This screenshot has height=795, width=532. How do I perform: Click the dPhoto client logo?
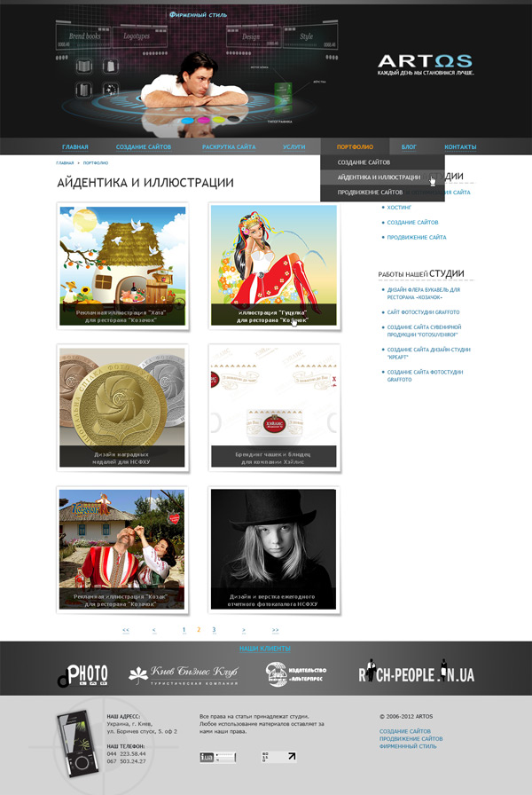pos(82,674)
